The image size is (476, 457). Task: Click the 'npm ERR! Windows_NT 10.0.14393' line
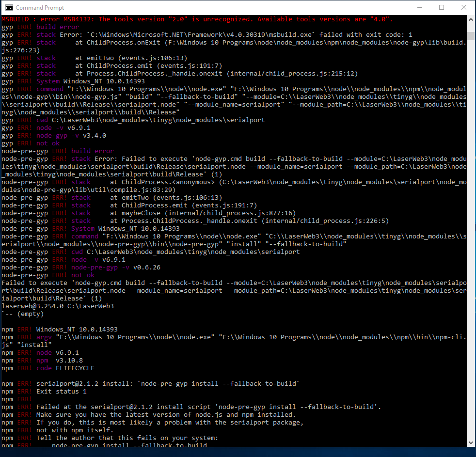60,330
